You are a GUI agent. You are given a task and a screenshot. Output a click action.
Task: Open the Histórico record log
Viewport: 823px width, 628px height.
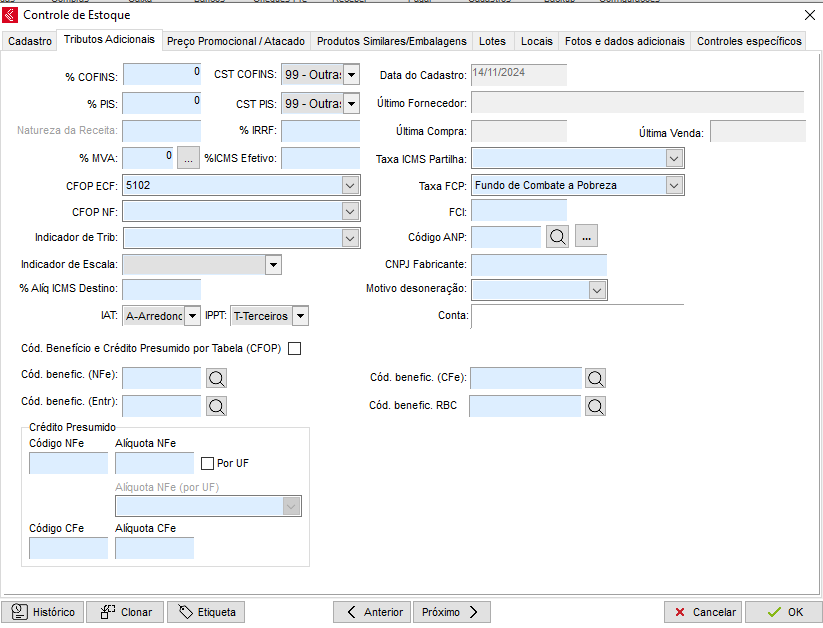click(x=43, y=612)
